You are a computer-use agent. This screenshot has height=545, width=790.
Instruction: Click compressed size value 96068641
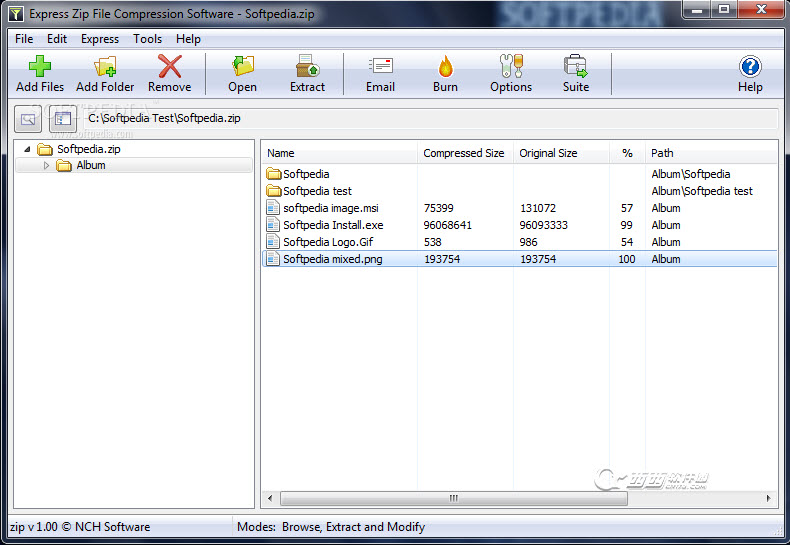pyautogui.click(x=447, y=225)
